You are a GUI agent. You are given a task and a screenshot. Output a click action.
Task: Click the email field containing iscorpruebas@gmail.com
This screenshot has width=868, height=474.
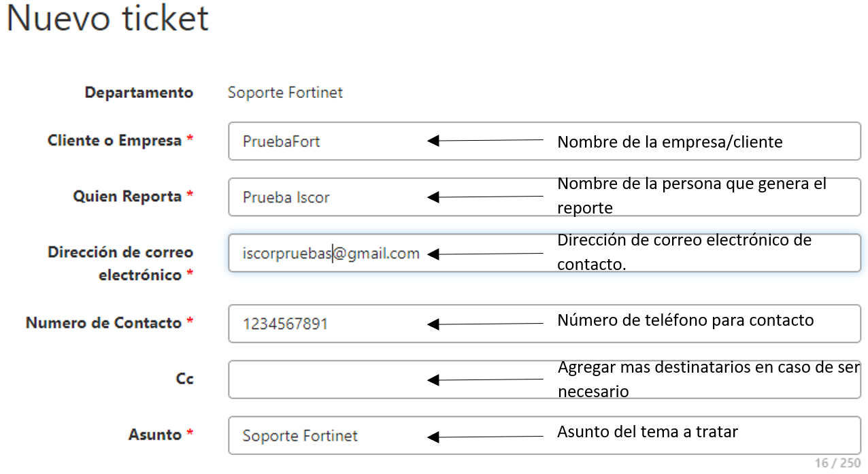[x=331, y=254]
